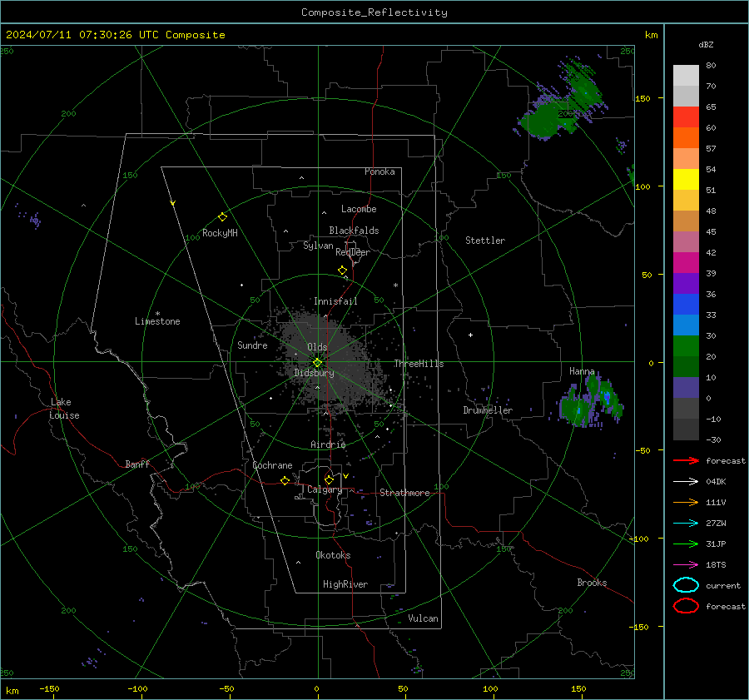Click the Cochrane city label
Image resolution: width=749 pixels, height=700 pixels.
click(272, 465)
